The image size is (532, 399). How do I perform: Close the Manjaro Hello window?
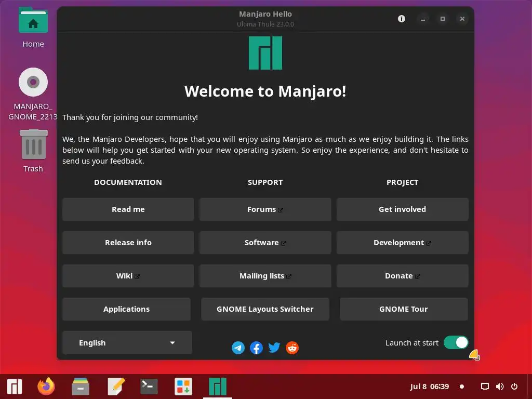[x=462, y=19]
